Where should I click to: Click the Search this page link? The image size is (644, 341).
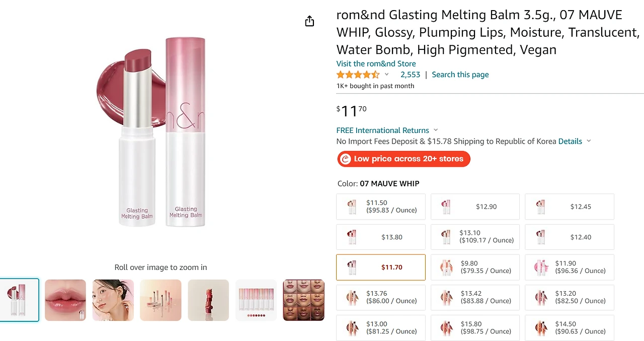[460, 75]
